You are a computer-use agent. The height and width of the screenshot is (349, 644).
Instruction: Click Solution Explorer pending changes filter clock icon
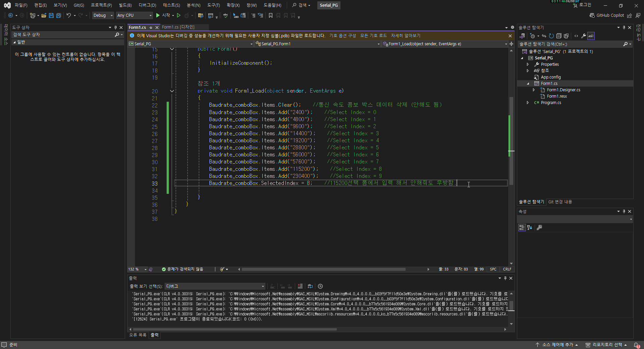[x=532, y=36]
